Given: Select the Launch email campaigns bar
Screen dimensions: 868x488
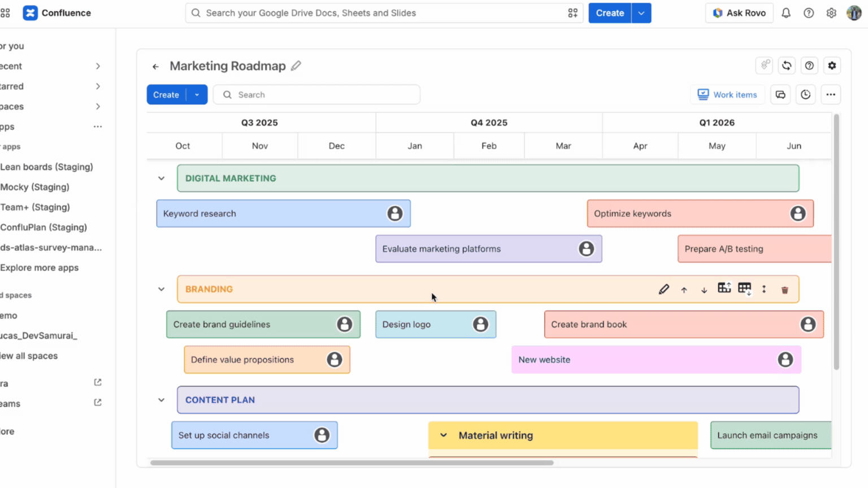Looking at the screenshot, I should (771, 435).
